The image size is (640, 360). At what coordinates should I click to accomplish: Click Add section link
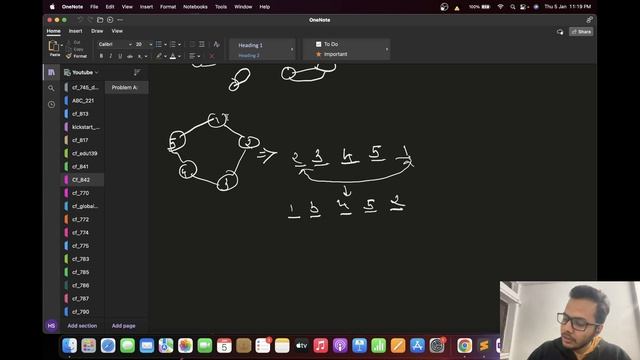82,326
